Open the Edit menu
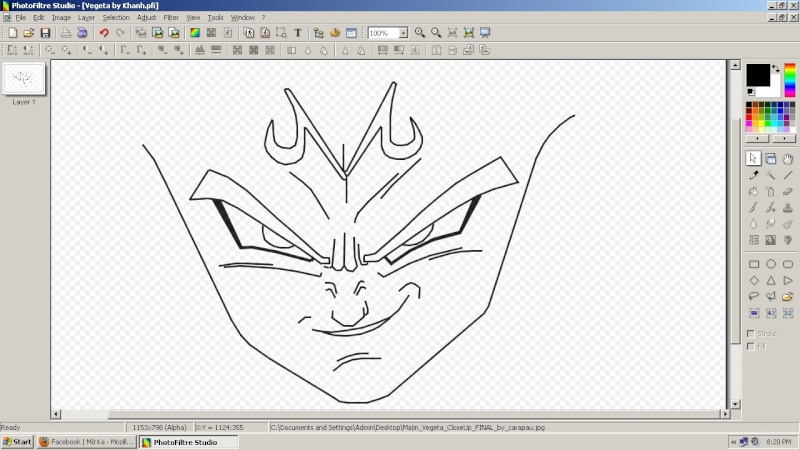The width and height of the screenshot is (800, 450). (39, 17)
